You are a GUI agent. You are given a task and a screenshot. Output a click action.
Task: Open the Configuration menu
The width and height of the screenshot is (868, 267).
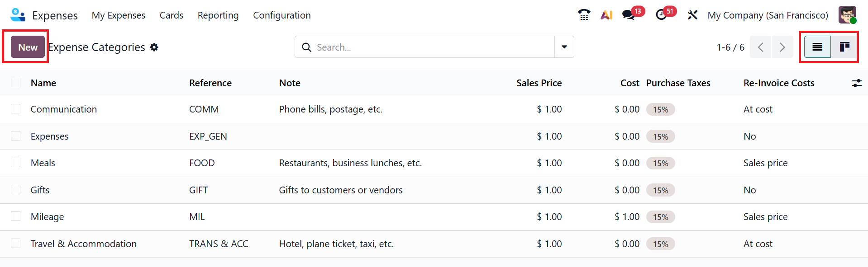281,15
